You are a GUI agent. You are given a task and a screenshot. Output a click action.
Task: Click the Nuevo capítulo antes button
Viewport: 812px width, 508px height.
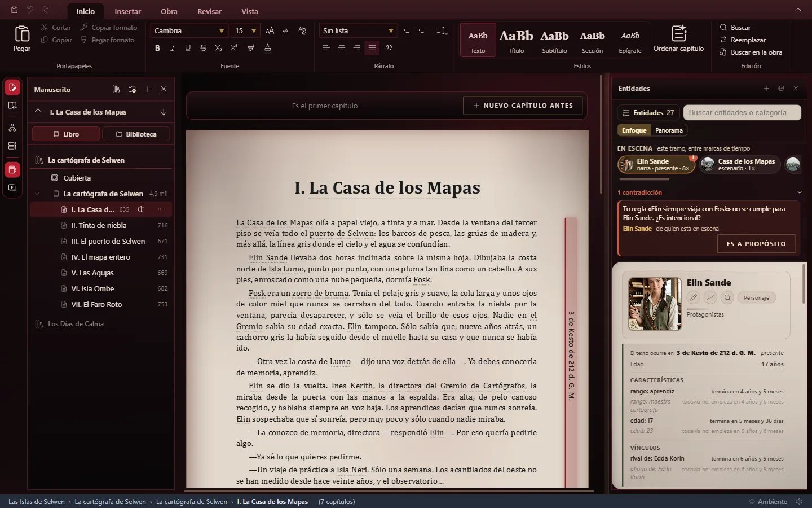tap(523, 106)
